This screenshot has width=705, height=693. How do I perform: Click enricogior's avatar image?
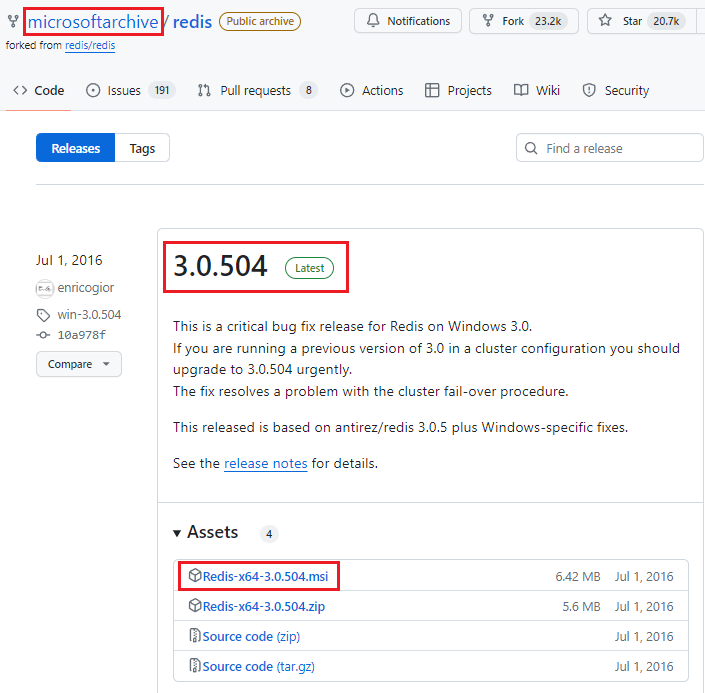point(45,289)
